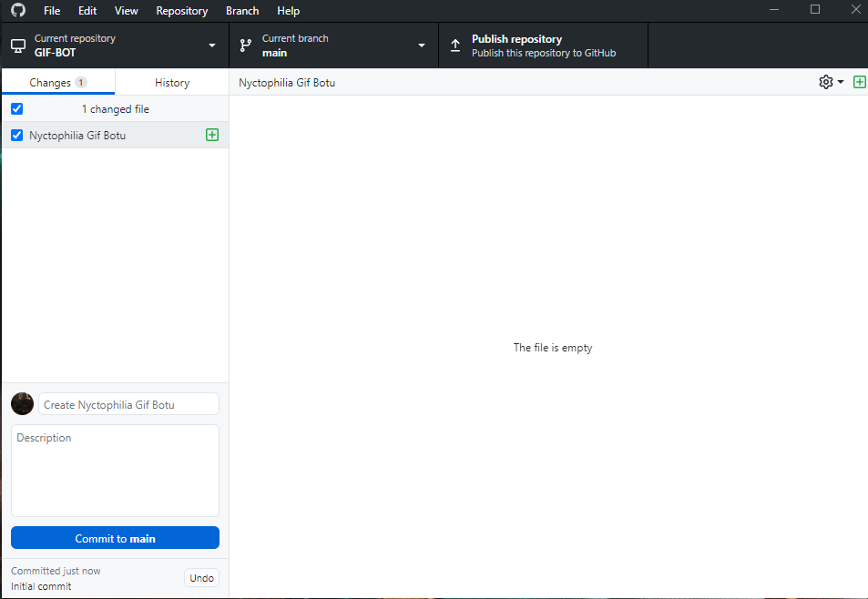Viewport: 868px width, 599px height.
Task: Click the upload arrow icon for Publish repository
Action: (x=455, y=46)
